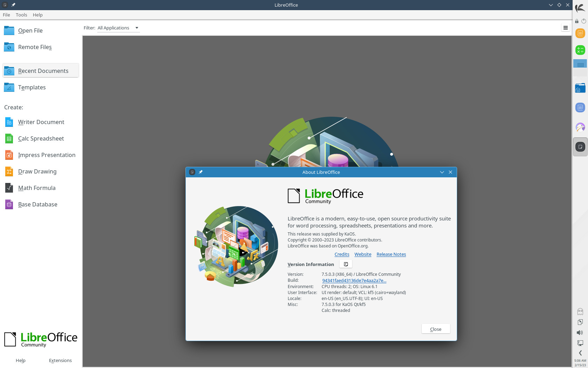
Task: Open the Website link in About dialog
Action: (363, 254)
